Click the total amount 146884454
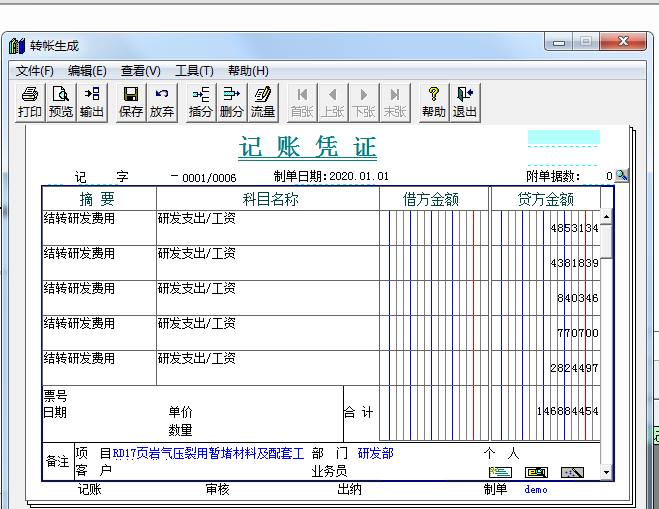The image size is (659, 509). point(567,411)
